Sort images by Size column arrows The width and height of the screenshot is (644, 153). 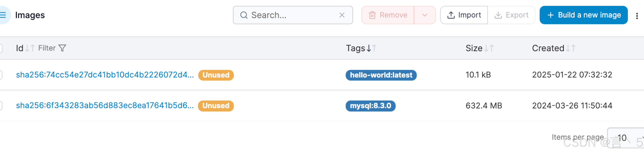pyautogui.click(x=489, y=48)
